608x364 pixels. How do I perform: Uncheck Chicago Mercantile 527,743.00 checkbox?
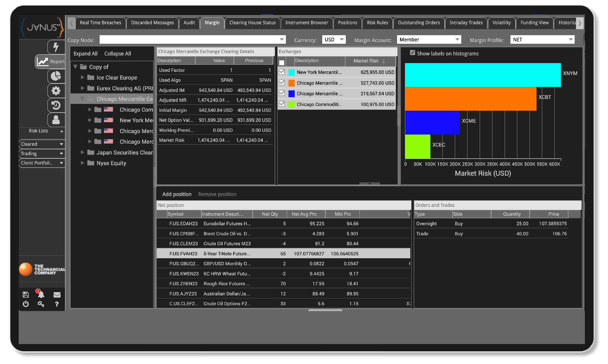282,83
